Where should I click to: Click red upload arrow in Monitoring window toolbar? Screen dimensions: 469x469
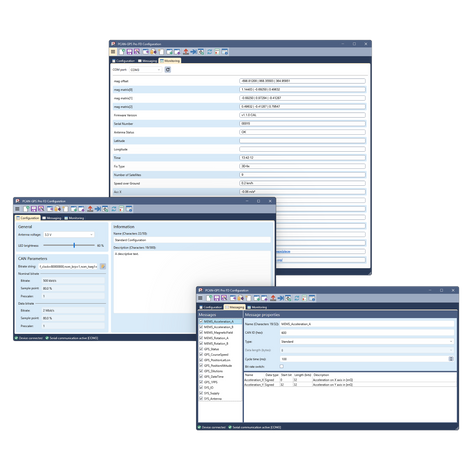pos(186,52)
